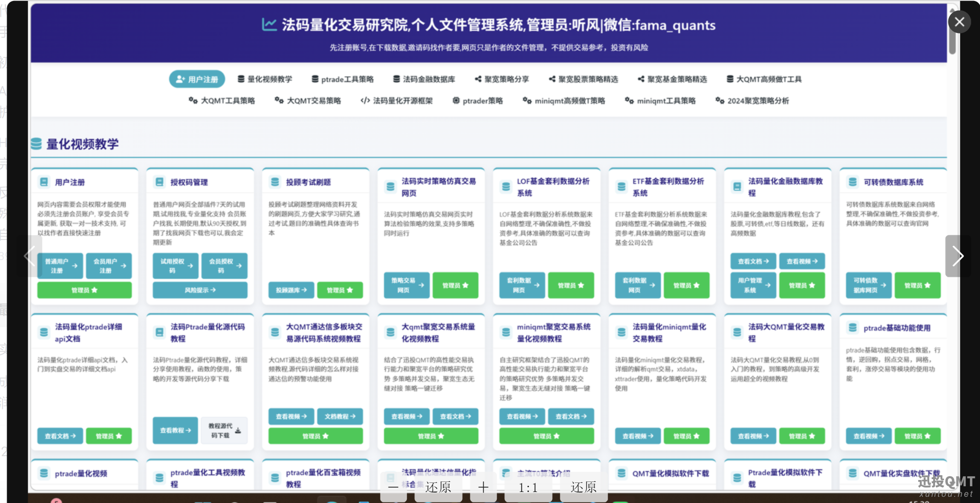Screen dimensions: 980x503
Task: Close the image viewer overlay
Action: [x=959, y=22]
